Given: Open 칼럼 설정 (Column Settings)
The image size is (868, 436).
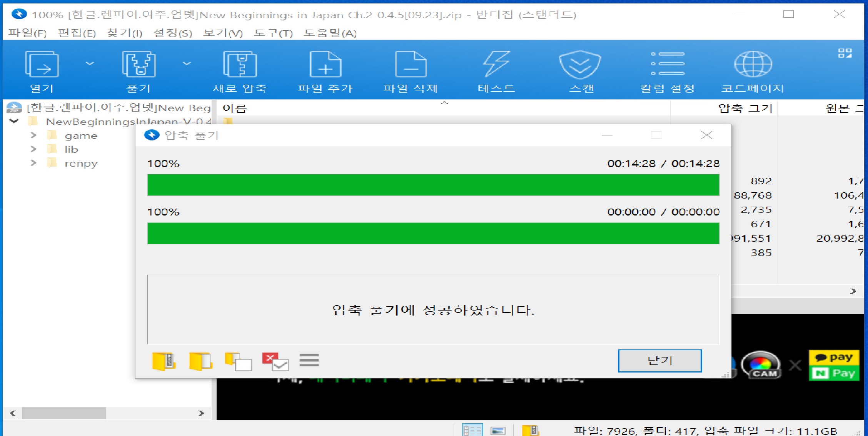Looking at the screenshot, I should [668, 71].
